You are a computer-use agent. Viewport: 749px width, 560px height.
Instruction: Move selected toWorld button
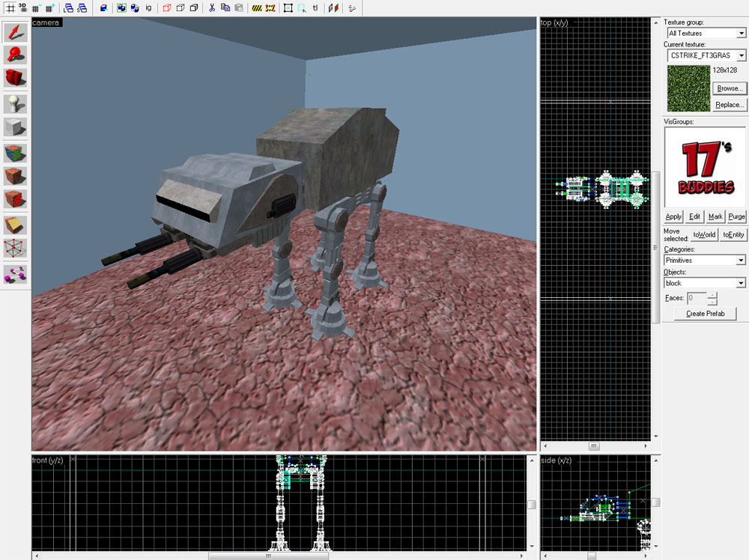click(x=705, y=234)
